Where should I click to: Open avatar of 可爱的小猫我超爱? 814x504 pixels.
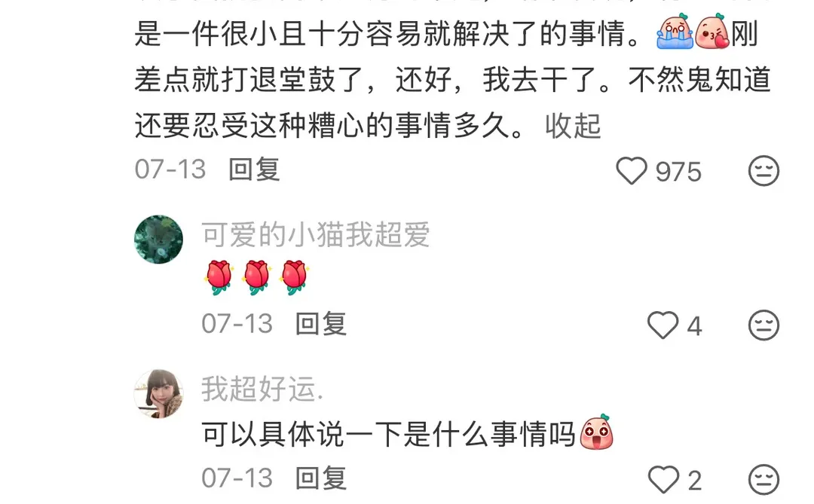pos(159,240)
